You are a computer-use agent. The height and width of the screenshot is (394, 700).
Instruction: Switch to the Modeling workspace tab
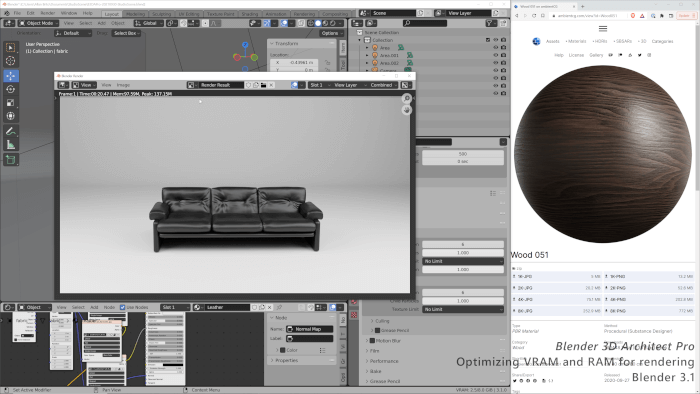tap(135, 14)
